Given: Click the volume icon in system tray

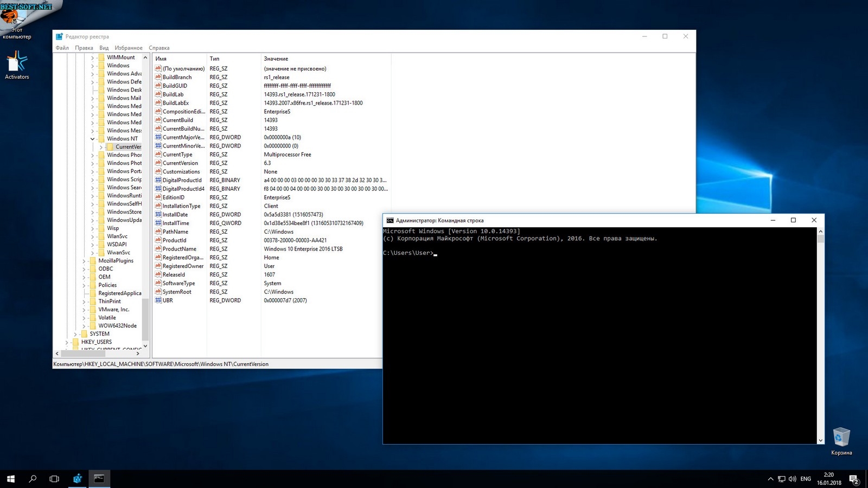Looking at the screenshot, I should pyautogui.click(x=793, y=479).
